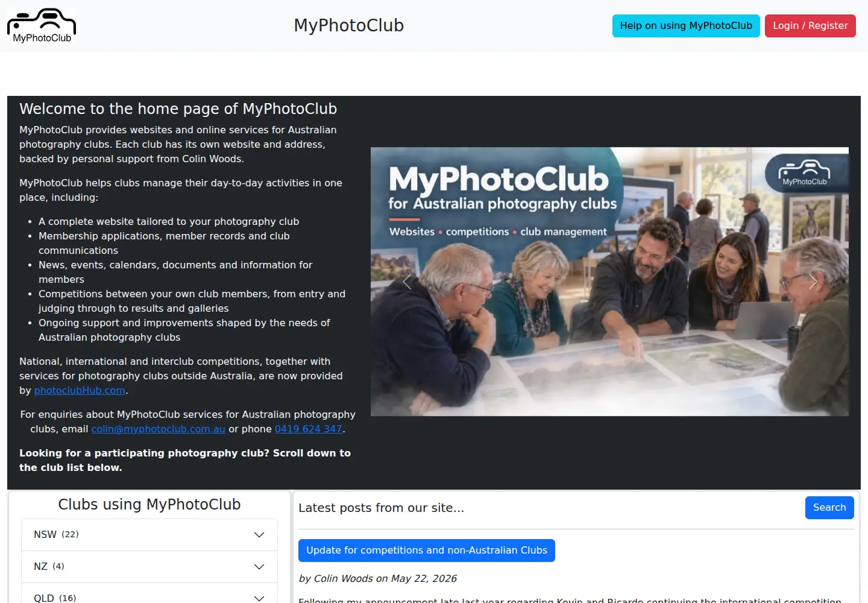The width and height of the screenshot is (868, 603).
Task: Expand the NSW (22) club list
Action: pos(149,535)
